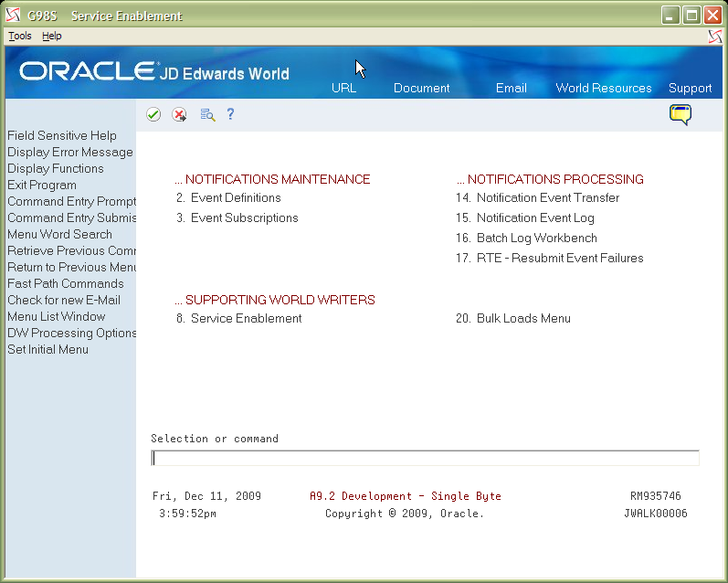728x583 pixels.
Task: Click the blue question mark help icon
Action: [230, 114]
